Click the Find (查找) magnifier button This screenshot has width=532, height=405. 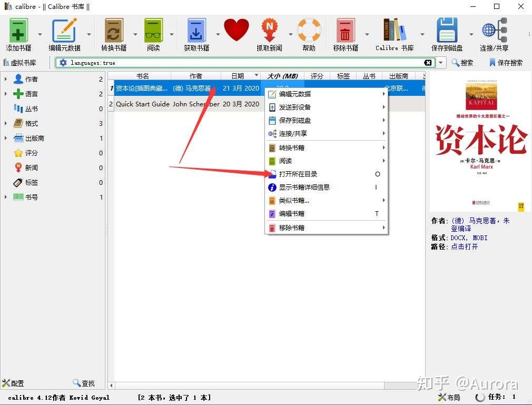pyautogui.click(x=84, y=383)
